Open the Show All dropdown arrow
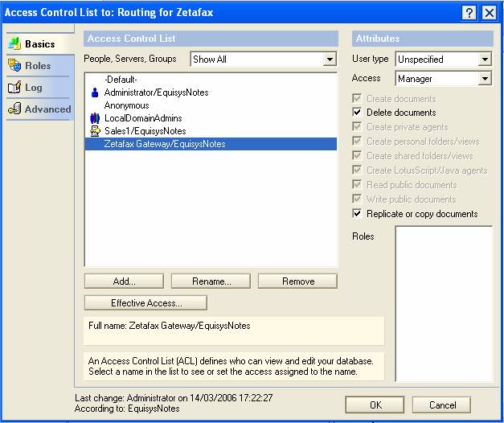Screen dimensions: 504x423 tap(330, 60)
